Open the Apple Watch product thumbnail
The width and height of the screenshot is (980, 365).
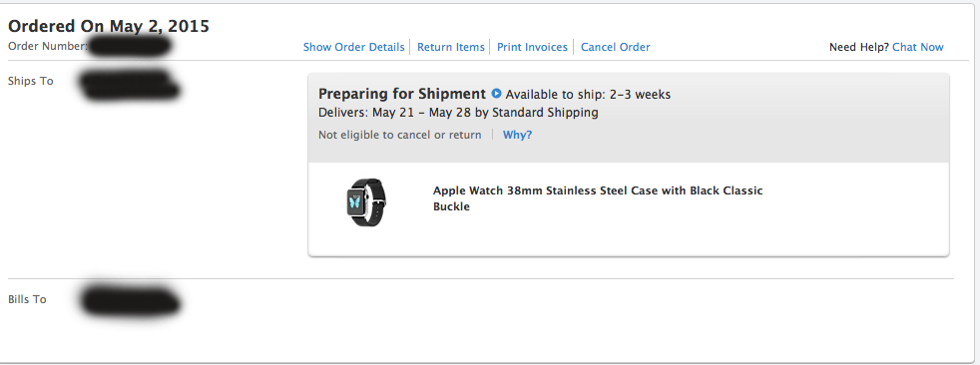365,202
